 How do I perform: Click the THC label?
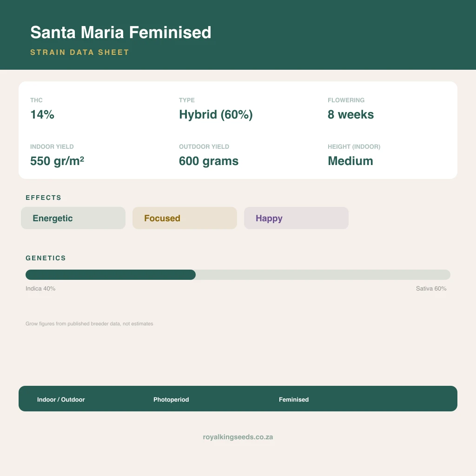tap(36, 100)
